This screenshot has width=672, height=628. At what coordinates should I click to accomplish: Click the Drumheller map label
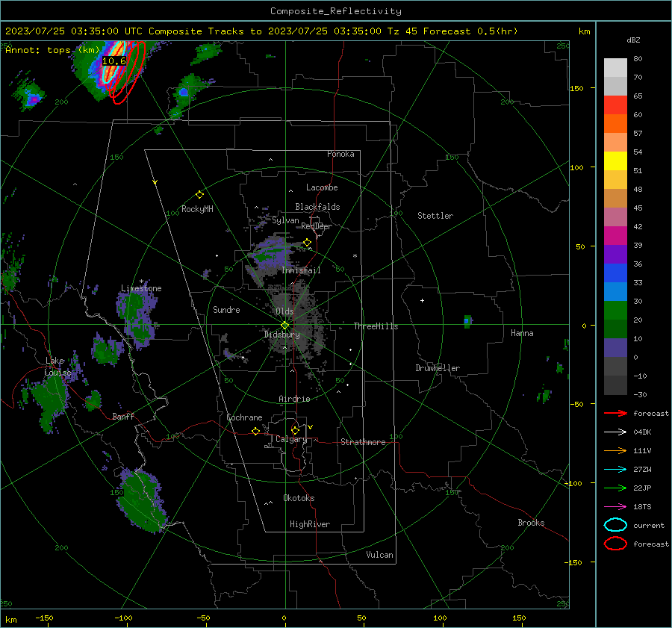point(438,368)
